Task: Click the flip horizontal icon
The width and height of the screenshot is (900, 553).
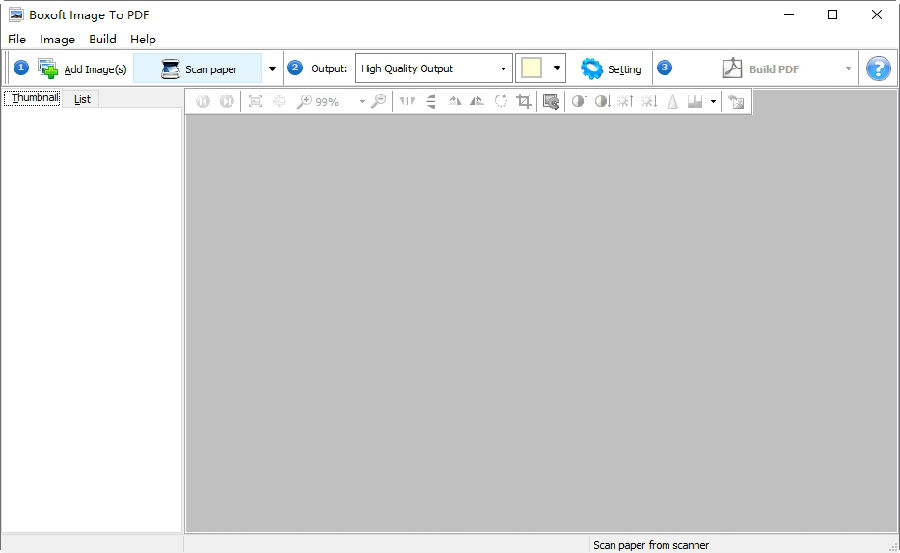Action: tap(408, 101)
